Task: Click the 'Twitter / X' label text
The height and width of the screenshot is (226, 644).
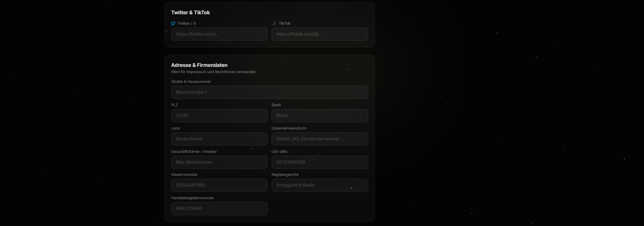Action: tap(187, 24)
